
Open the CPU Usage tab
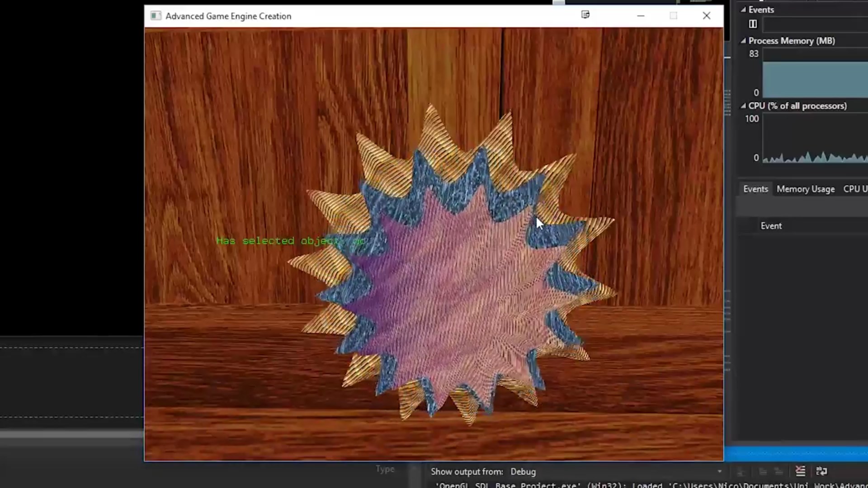854,189
